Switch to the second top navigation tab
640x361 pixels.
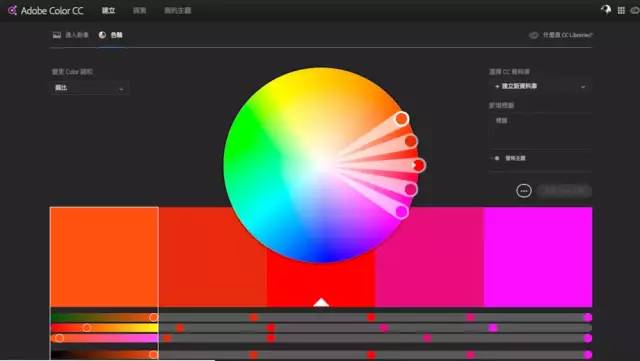(140, 11)
